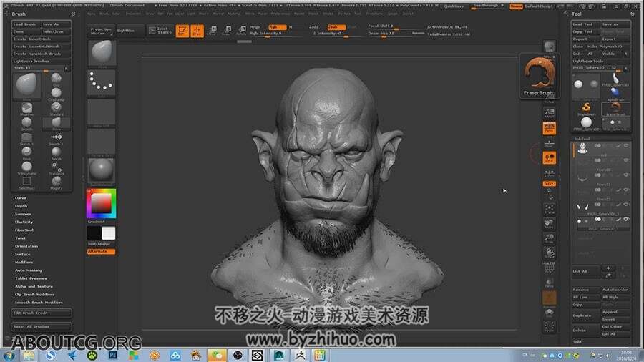This screenshot has width=644, height=362.
Task: Select the ClayBuildup brush icon
Action: [57, 94]
